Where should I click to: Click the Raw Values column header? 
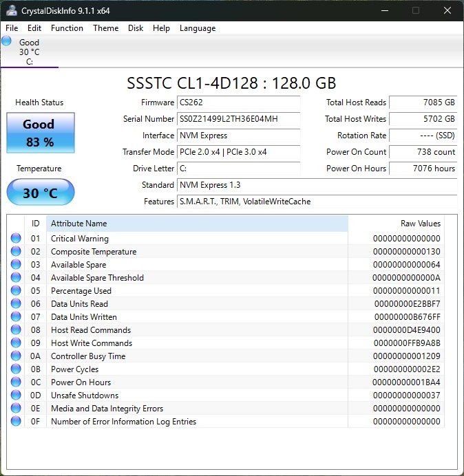click(x=420, y=224)
